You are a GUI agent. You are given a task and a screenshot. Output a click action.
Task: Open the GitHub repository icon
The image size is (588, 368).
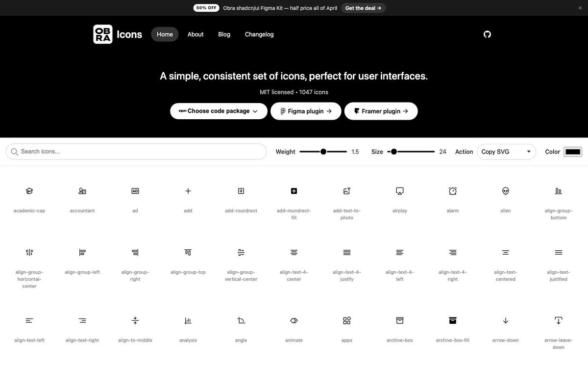(487, 34)
